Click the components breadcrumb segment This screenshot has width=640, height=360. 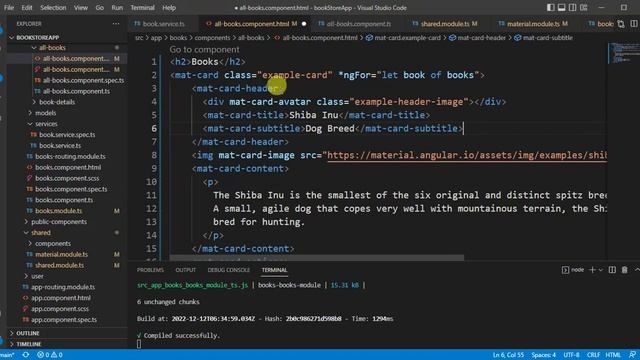[x=212, y=38]
